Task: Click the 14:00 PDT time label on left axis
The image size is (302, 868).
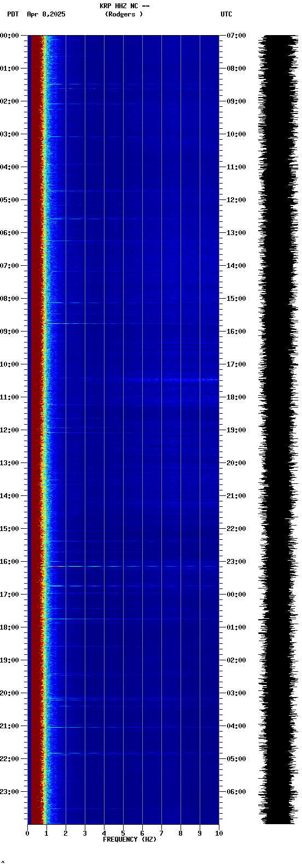Action: (10, 496)
